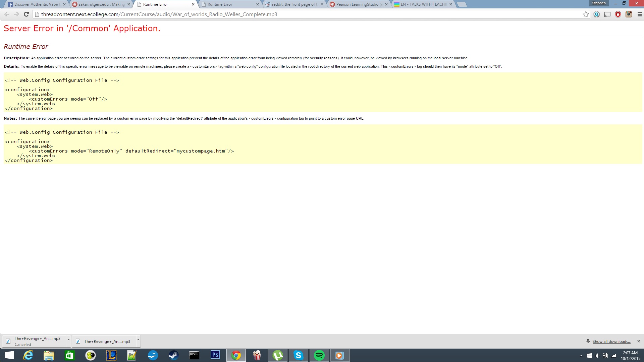Open the Instagram extension icon

(x=629, y=14)
